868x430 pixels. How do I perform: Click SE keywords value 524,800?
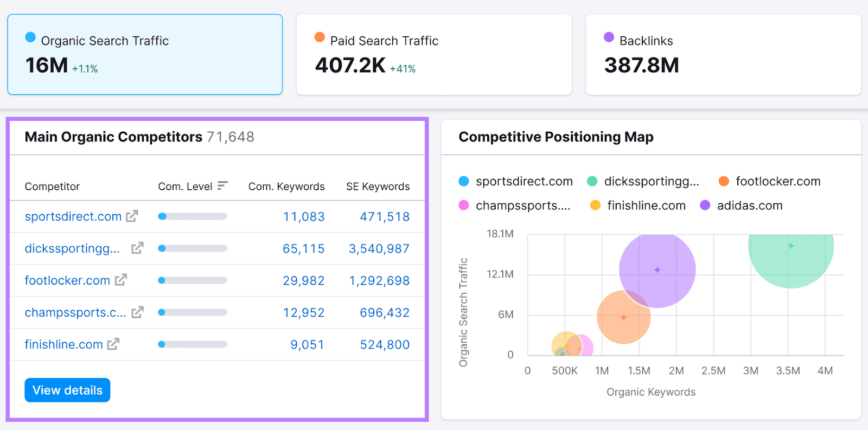point(385,344)
